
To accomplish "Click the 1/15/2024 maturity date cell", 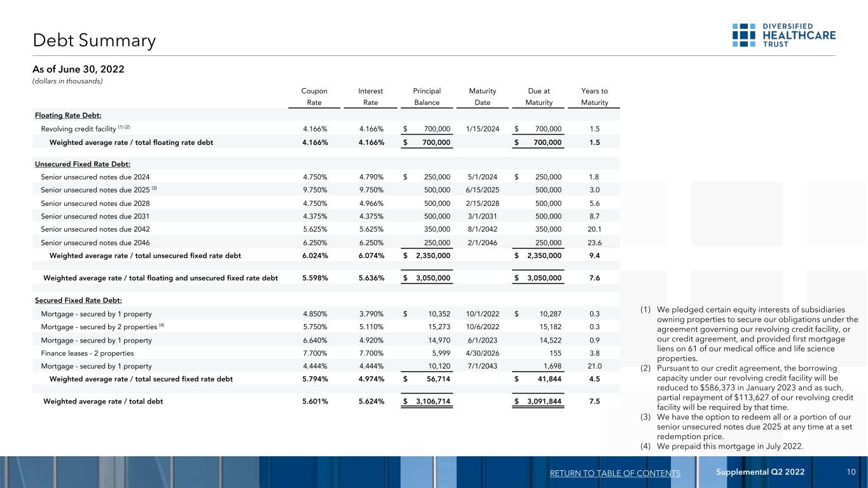I will click(x=481, y=128).
